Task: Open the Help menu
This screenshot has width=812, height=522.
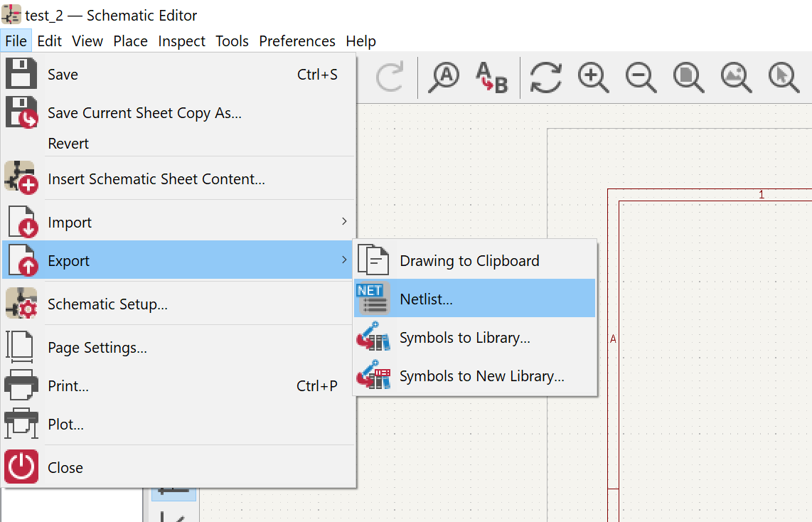Action: point(361,41)
